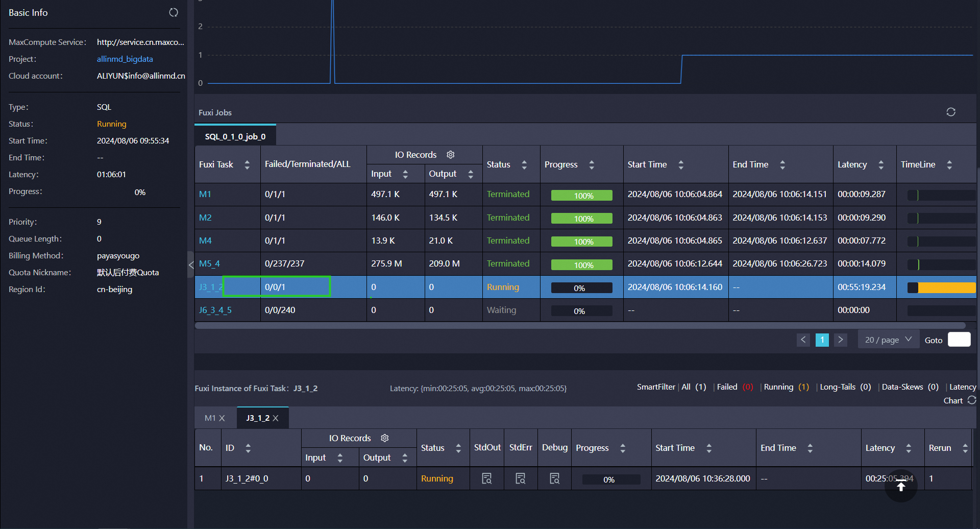980x529 pixels.
Task: Go to next page of Fuxi Jobs
Action: tap(841, 340)
